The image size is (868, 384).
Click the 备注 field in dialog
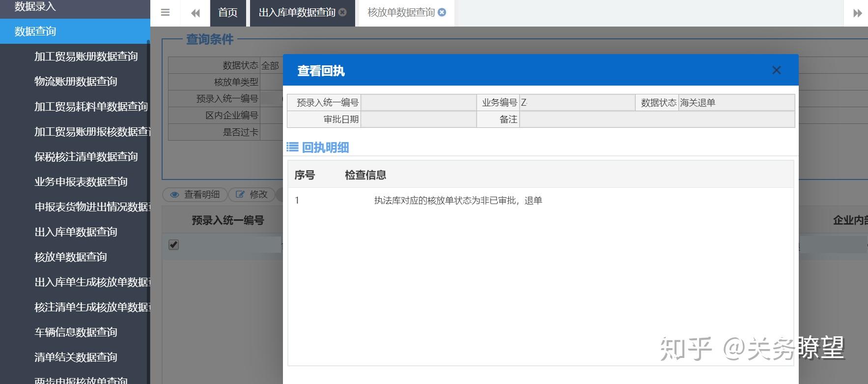(x=657, y=119)
